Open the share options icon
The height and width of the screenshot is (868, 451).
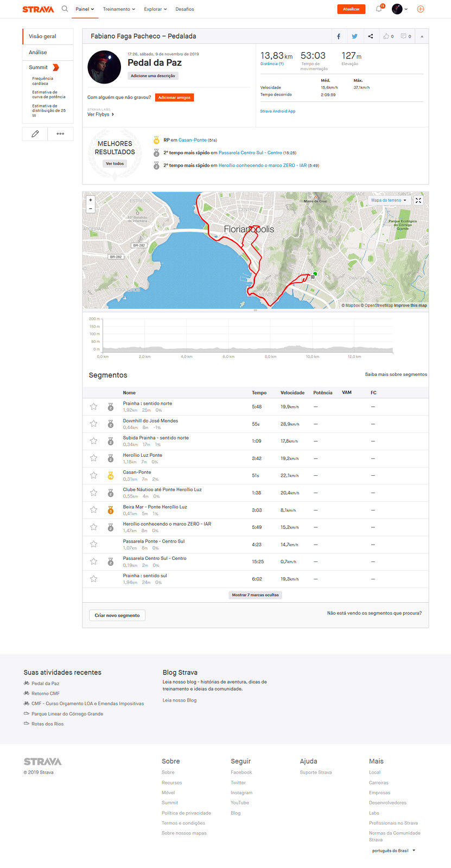point(370,36)
